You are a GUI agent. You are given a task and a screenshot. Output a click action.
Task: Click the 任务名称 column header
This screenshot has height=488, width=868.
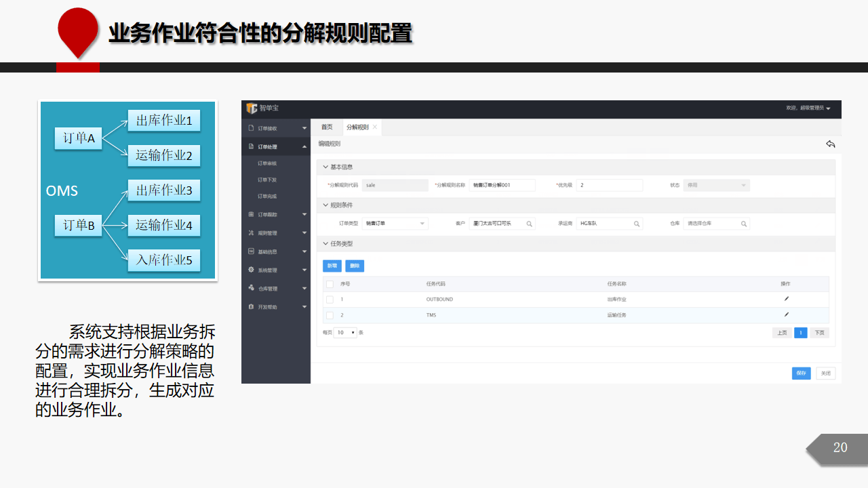pos(617,284)
